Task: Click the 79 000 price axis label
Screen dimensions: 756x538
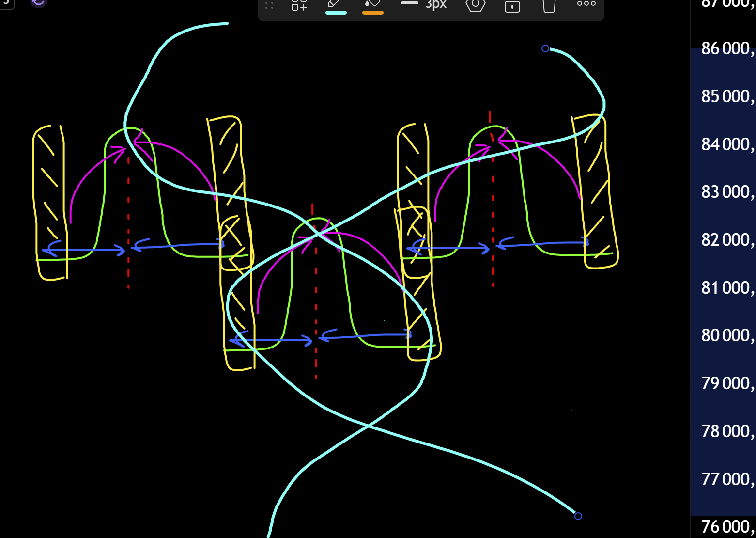Action: [x=726, y=383]
